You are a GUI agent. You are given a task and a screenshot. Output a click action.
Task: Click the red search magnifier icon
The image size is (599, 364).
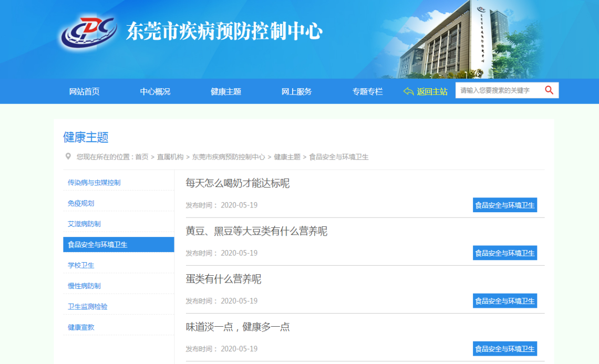coord(549,90)
